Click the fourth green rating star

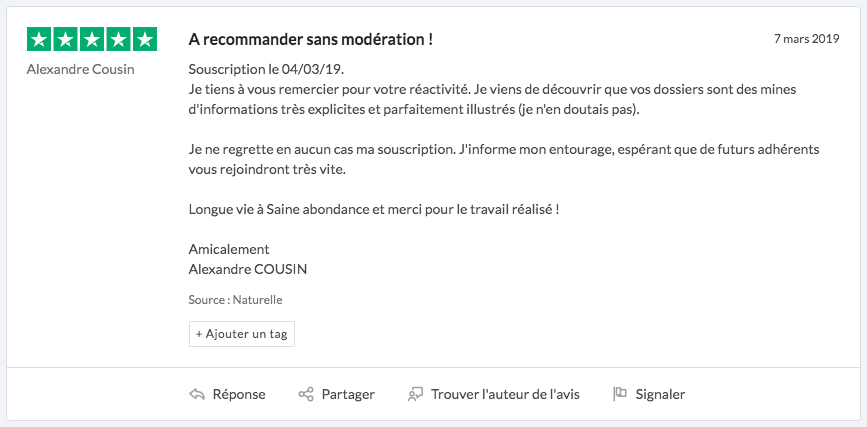tap(119, 40)
